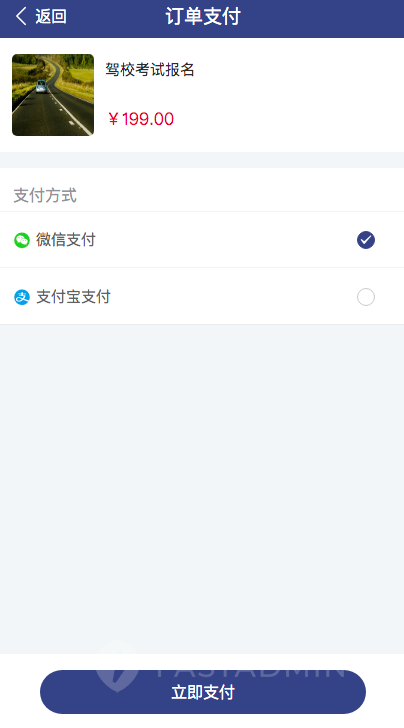
Task: Click the faded FASTADMIN watermark text
Action: coord(248,667)
